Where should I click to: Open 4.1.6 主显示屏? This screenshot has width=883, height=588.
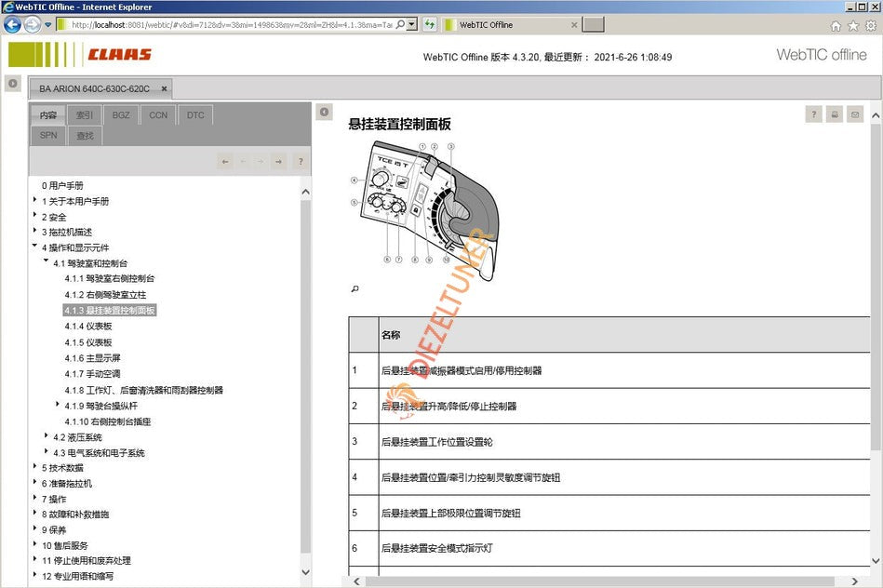[92, 357]
